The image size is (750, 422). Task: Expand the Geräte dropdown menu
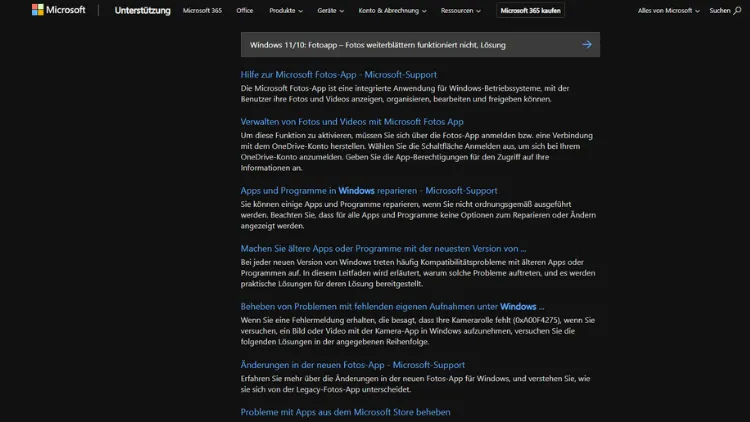click(x=330, y=10)
